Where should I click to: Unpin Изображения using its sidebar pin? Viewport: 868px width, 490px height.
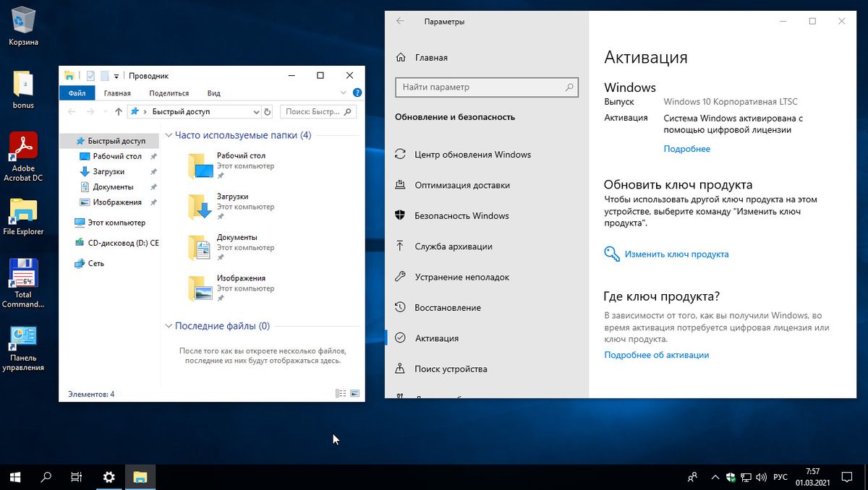153,202
